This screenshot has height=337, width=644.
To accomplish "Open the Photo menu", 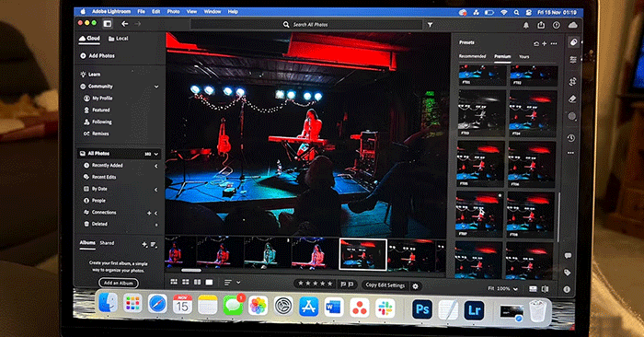I will (173, 11).
